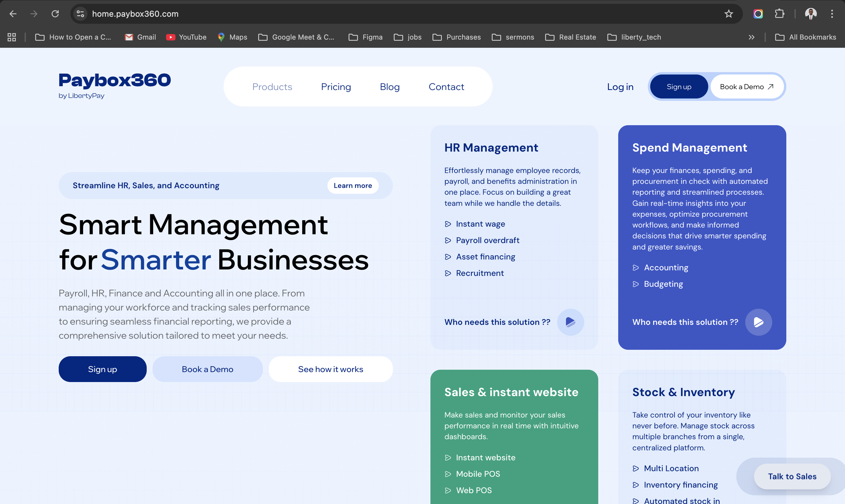Open the Blog nav item
The width and height of the screenshot is (845, 504).
click(x=389, y=86)
